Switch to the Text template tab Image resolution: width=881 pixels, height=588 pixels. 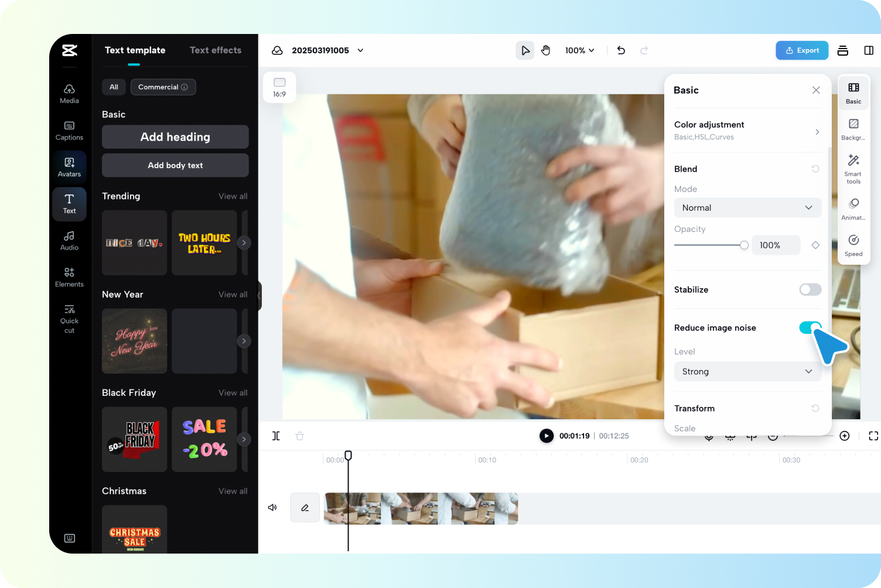pos(135,50)
